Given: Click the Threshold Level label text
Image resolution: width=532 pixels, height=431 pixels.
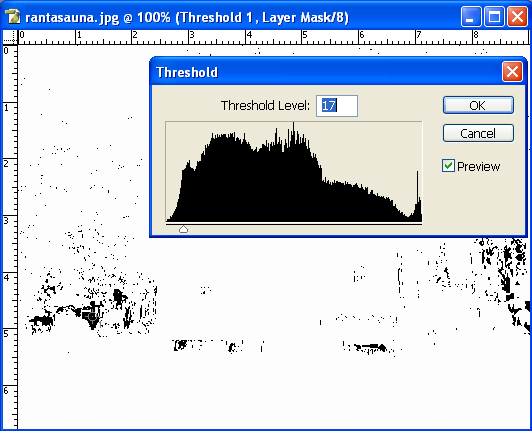Looking at the screenshot, I should 265,106.
